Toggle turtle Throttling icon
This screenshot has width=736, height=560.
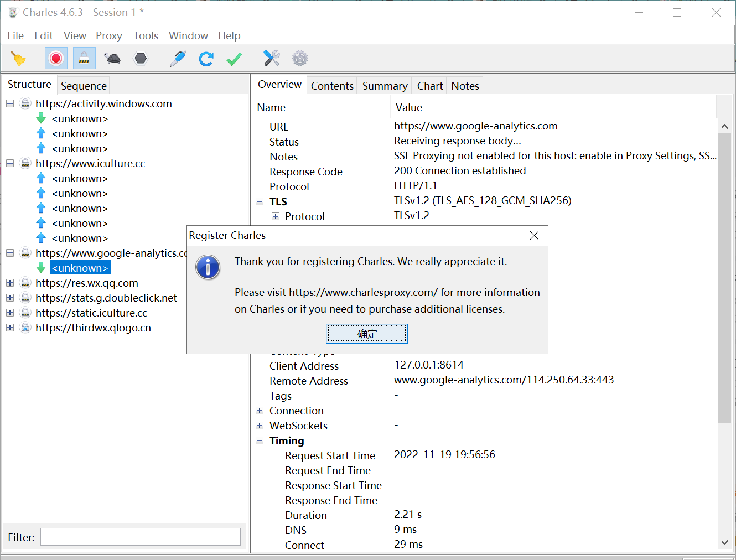(113, 59)
